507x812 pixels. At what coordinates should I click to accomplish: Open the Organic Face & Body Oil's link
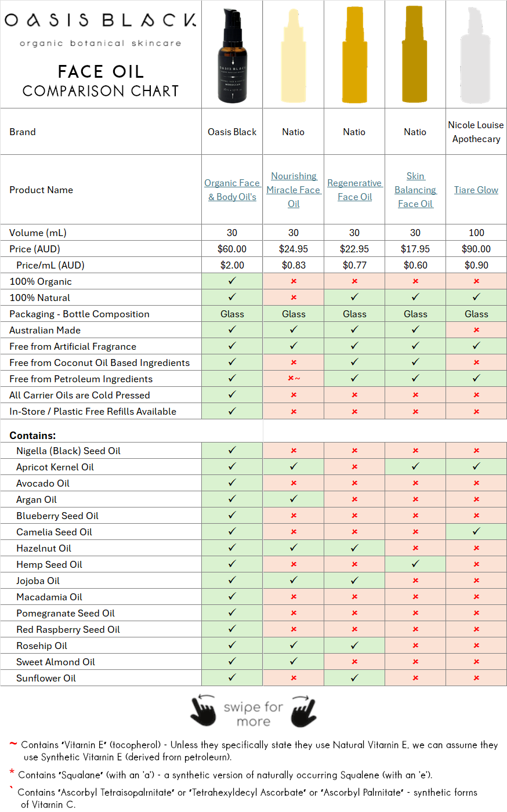click(x=232, y=190)
